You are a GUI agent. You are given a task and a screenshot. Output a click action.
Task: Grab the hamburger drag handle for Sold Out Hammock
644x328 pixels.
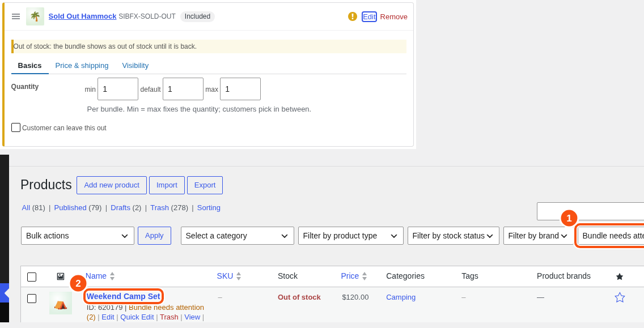16,16
